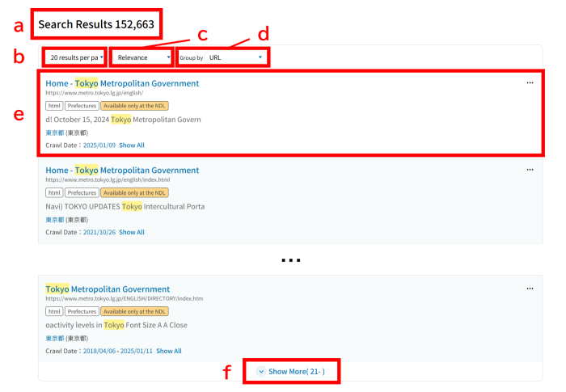Click Prefectures tag in index.html result
The image size is (566, 392).
(x=82, y=192)
